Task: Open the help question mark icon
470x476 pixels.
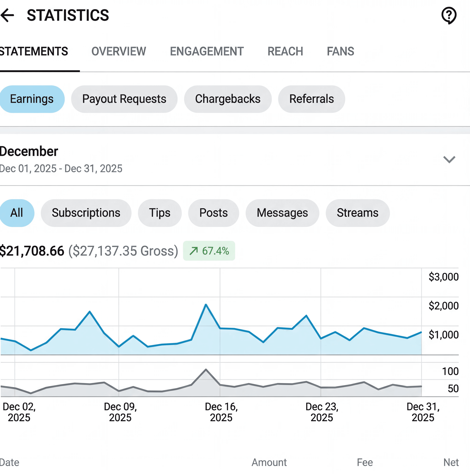Action: [x=449, y=15]
